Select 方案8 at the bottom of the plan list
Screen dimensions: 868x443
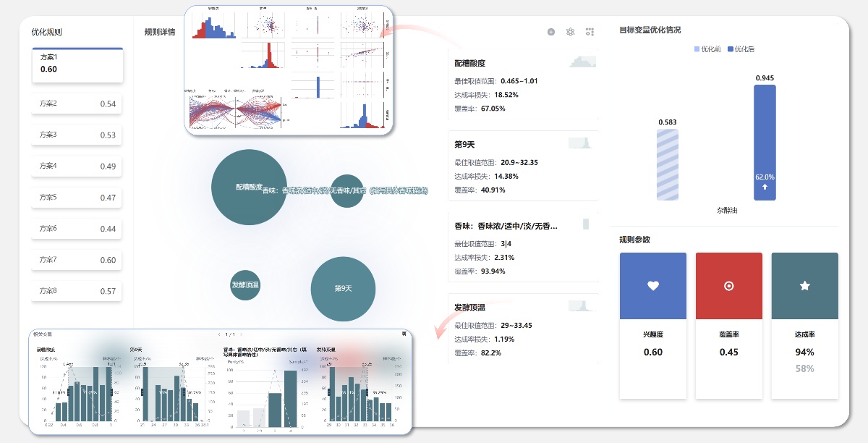75,290
